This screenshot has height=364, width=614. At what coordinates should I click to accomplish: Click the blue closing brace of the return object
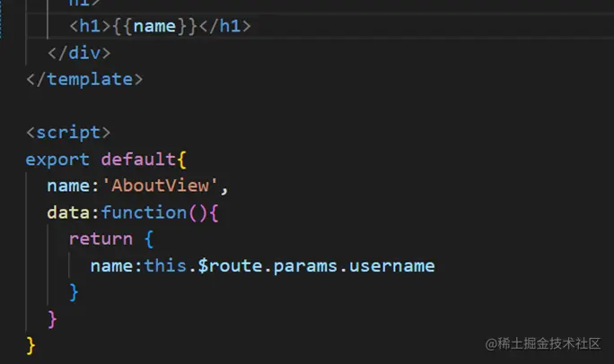[74, 292]
